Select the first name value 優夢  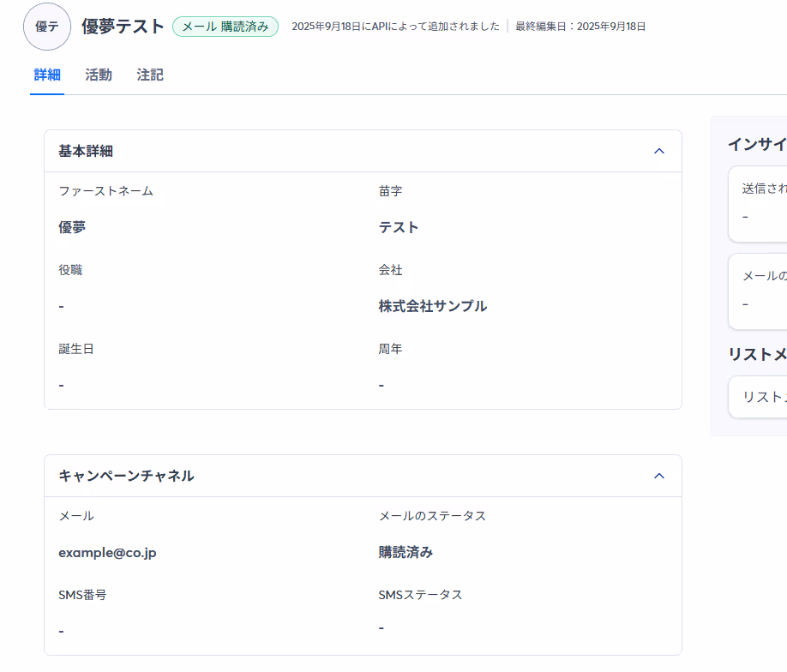(72, 227)
